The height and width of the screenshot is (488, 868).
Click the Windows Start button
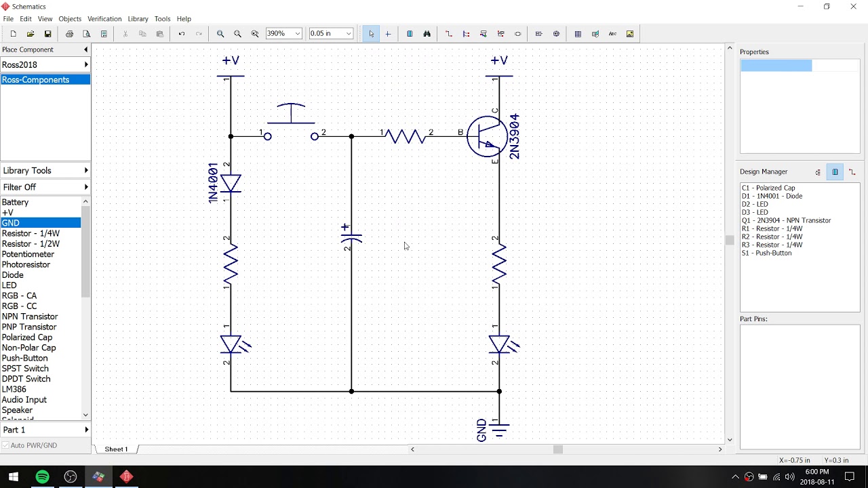14,476
